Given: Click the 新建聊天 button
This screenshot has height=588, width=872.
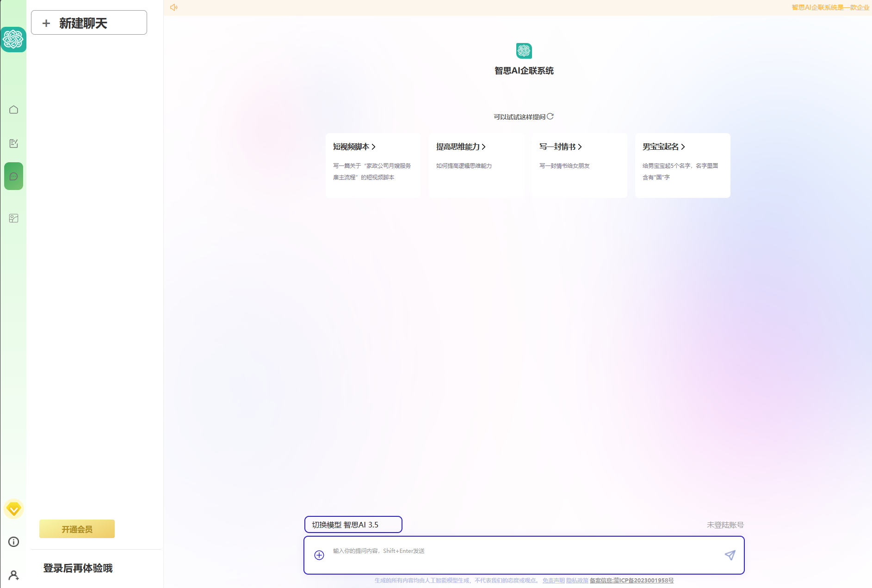Looking at the screenshot, I should tap(88, 22).
